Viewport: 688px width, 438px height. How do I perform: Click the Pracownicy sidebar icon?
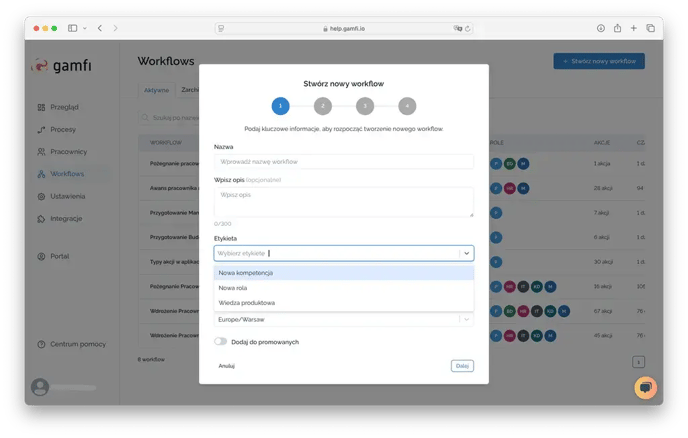click(41, 152)
